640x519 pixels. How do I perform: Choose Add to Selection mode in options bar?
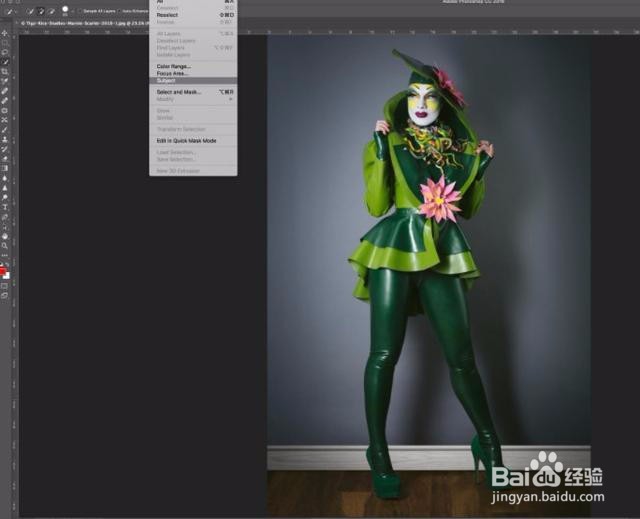41,11
